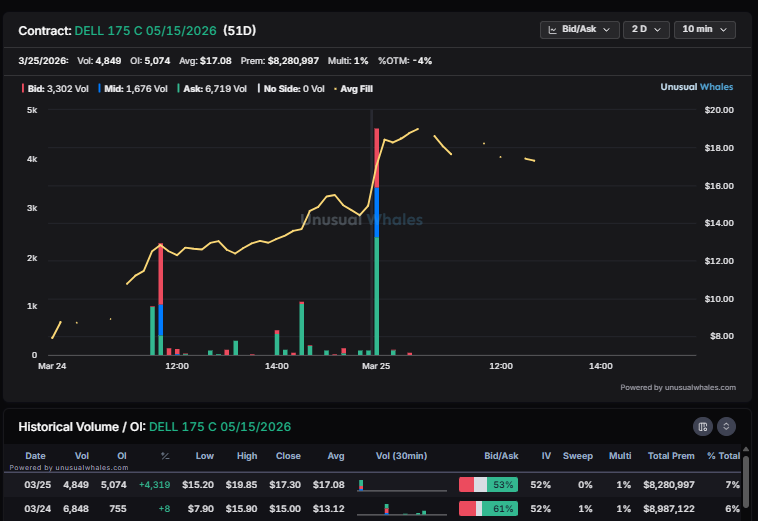Sort table by the Low column header

[204, 456]
